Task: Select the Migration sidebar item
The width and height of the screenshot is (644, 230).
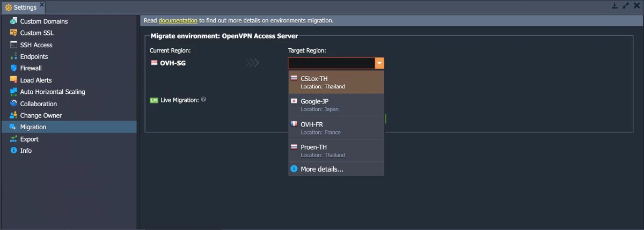Action: pos(69,127)
